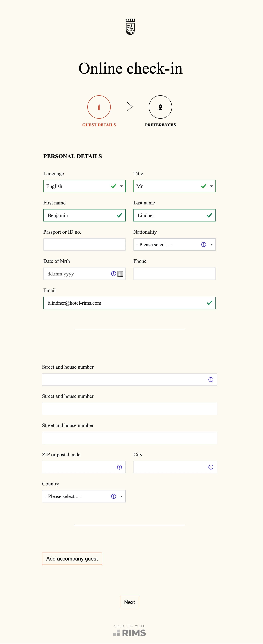Go to step 2 Preferences
This screenshot has height=644, width=263.
point(160,107)
